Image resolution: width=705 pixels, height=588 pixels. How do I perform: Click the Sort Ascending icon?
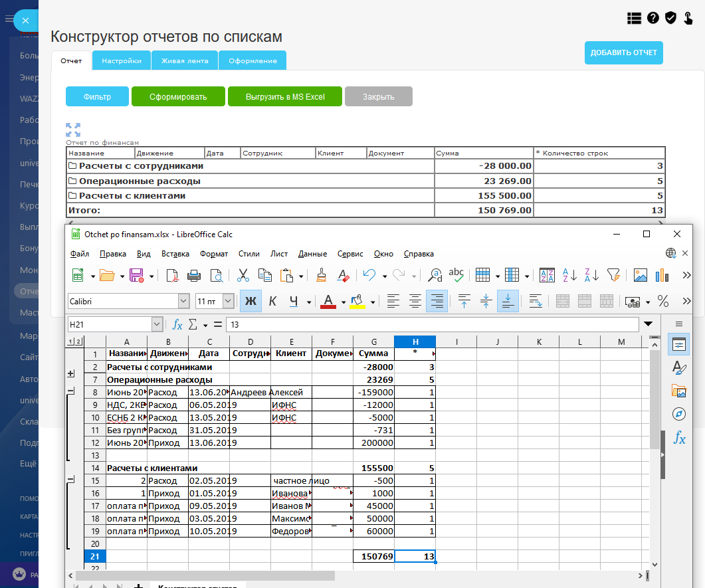569,275
